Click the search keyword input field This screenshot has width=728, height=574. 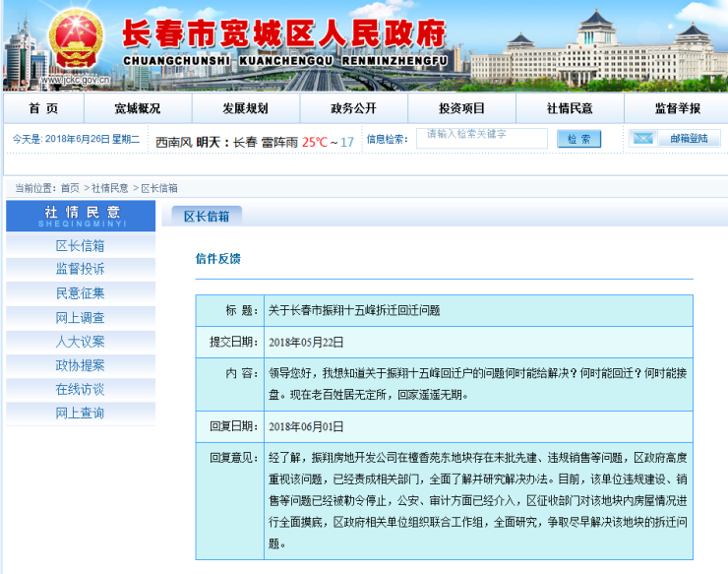(481, 139)
